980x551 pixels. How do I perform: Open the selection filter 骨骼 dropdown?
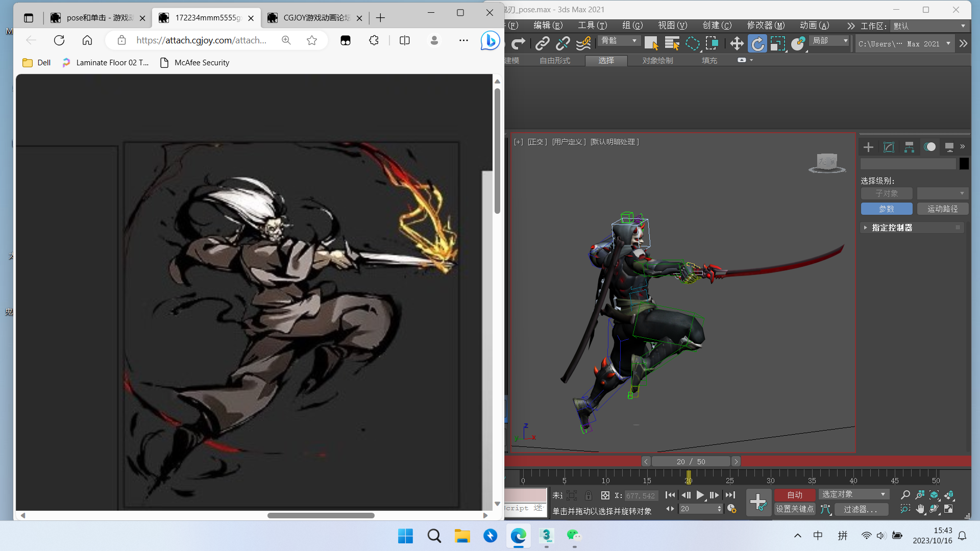(x=619, y=41)
